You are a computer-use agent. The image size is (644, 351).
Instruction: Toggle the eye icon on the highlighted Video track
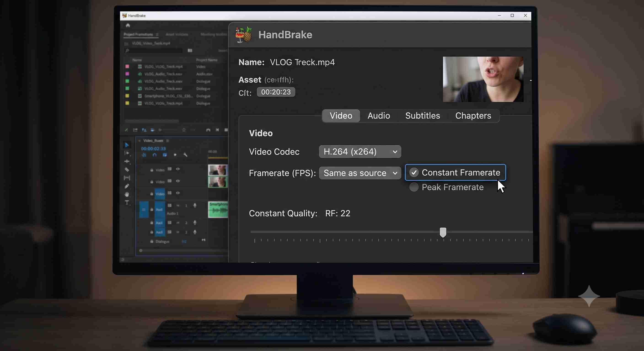[178, 193]
